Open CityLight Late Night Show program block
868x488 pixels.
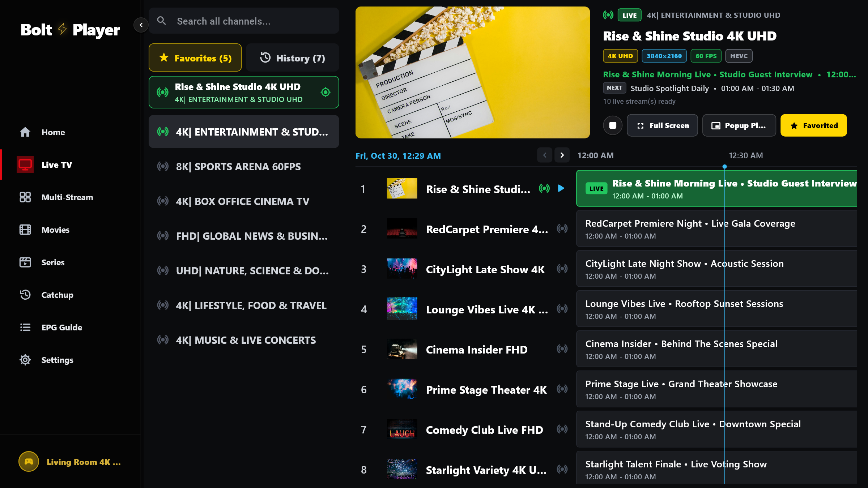(x=717, y=269)
